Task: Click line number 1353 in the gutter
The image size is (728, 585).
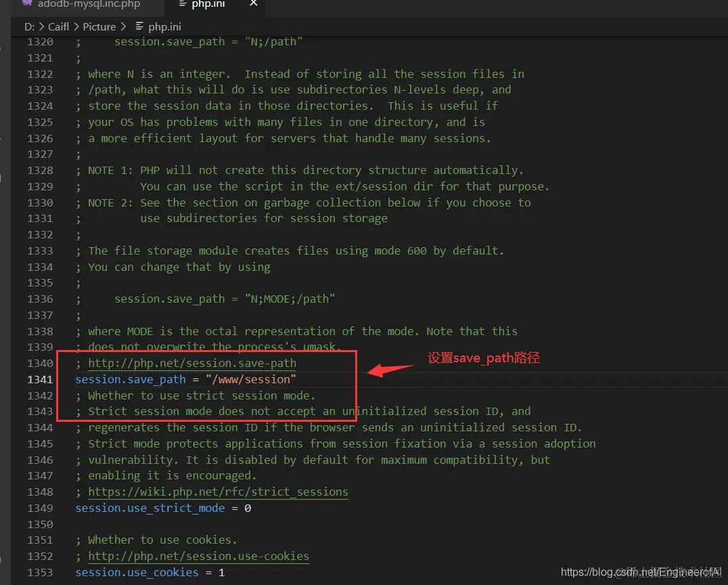Action: 40,572
